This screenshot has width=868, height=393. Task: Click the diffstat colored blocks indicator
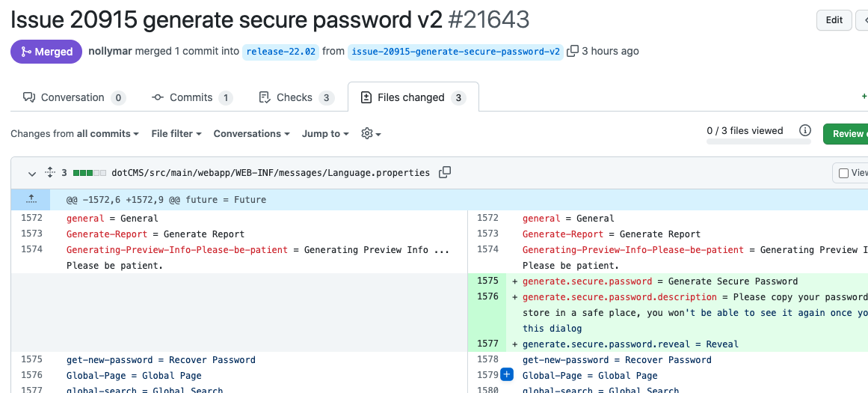tap(89, 173)
